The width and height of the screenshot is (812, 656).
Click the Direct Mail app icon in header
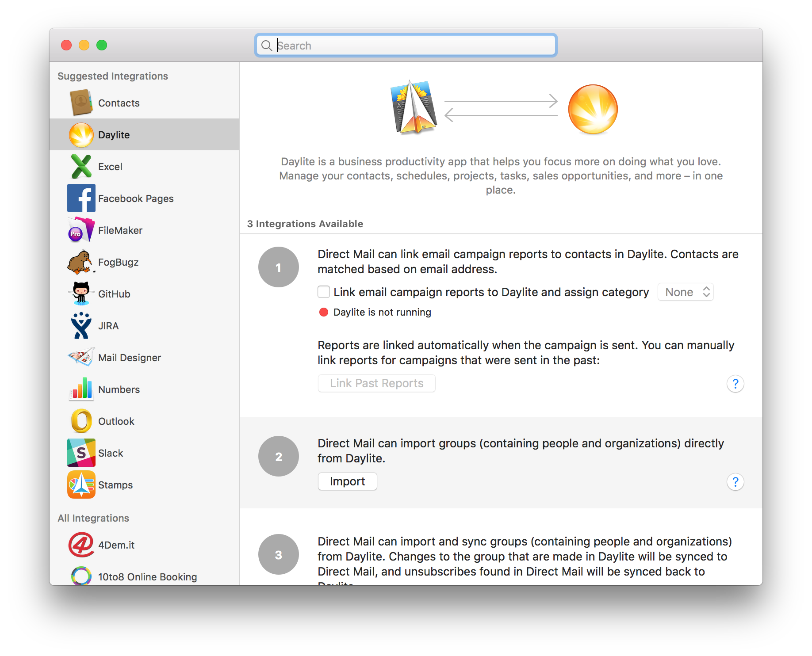coord(414,107)
